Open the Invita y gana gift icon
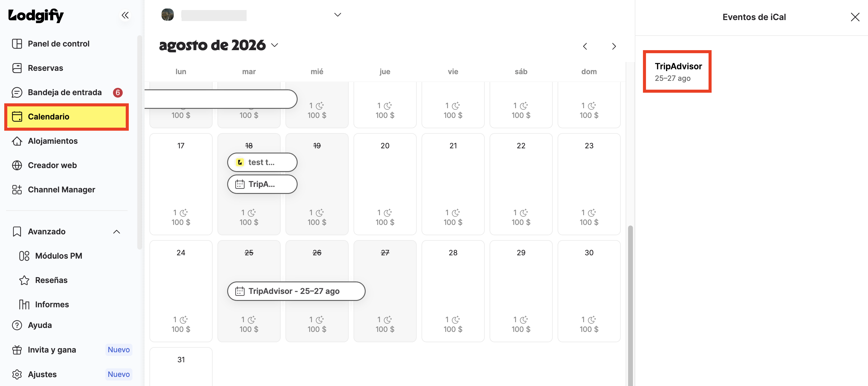 coord(17,350)
